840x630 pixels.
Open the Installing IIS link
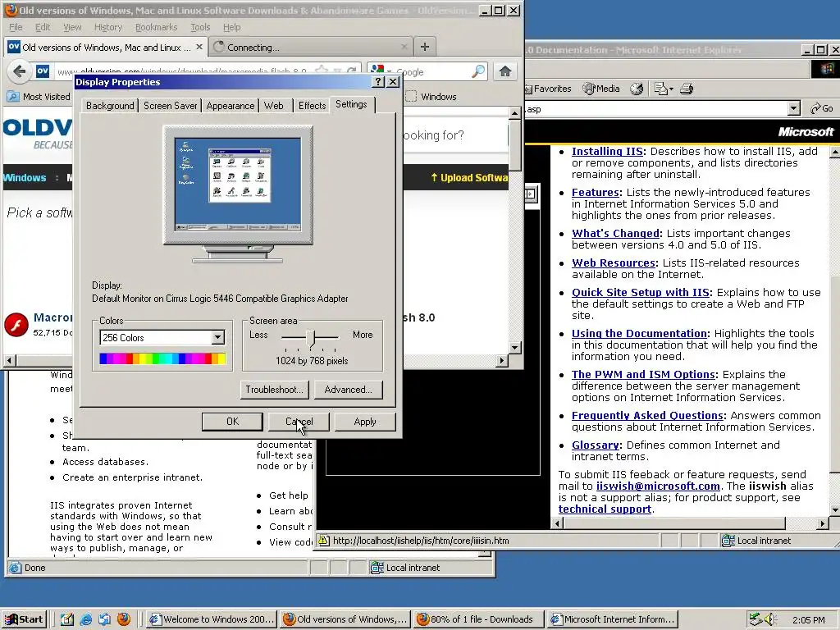coord(607,151)
